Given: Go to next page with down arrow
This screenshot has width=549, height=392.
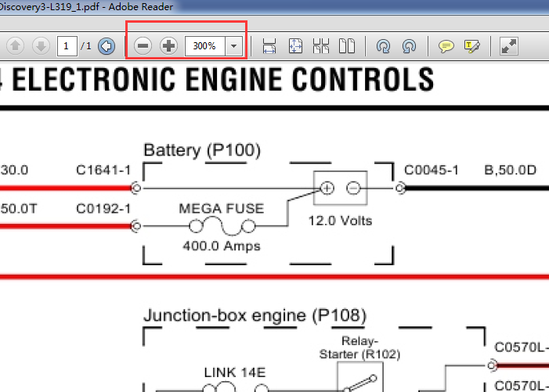Looking at the screenshot, I should 41,46.
